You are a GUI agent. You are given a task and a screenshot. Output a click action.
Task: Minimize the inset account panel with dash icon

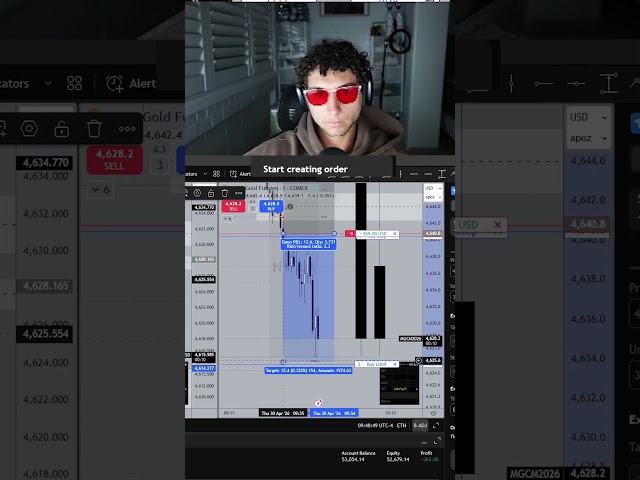pyautogui.click(x=424, y=442)
